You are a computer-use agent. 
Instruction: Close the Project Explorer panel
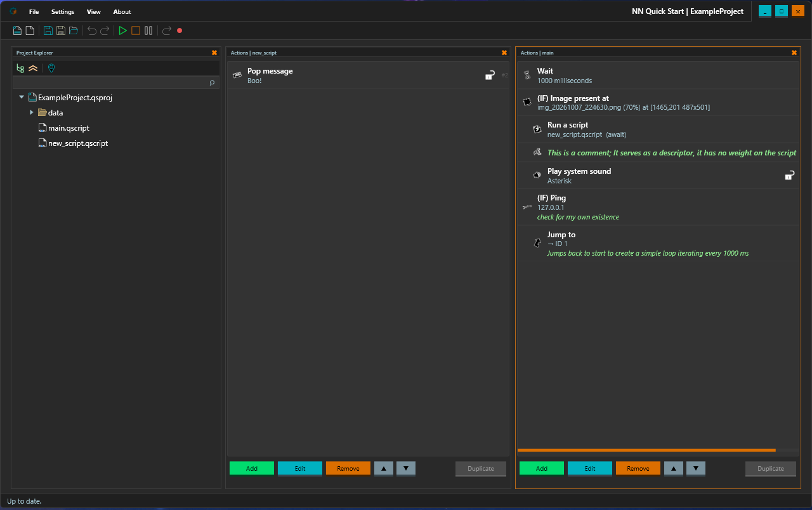click(214, 53)
